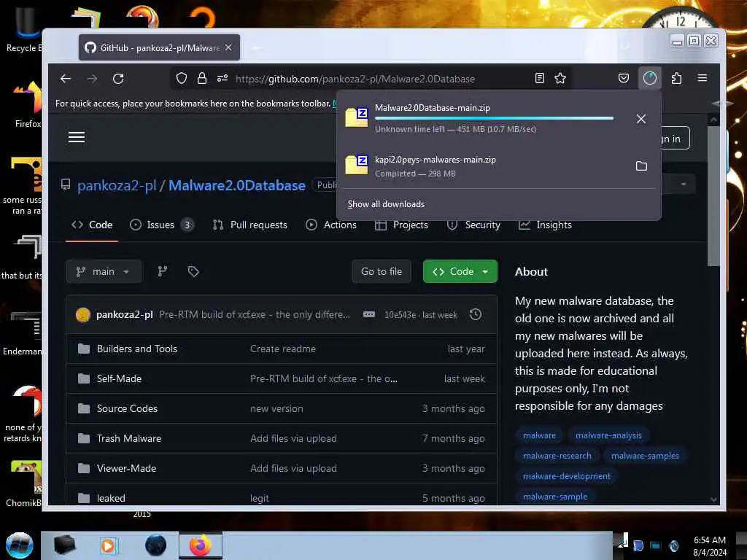Open the main branch dropdown
Image resolution: width=747 pixels, height=560 pixels.
[104, 271]
